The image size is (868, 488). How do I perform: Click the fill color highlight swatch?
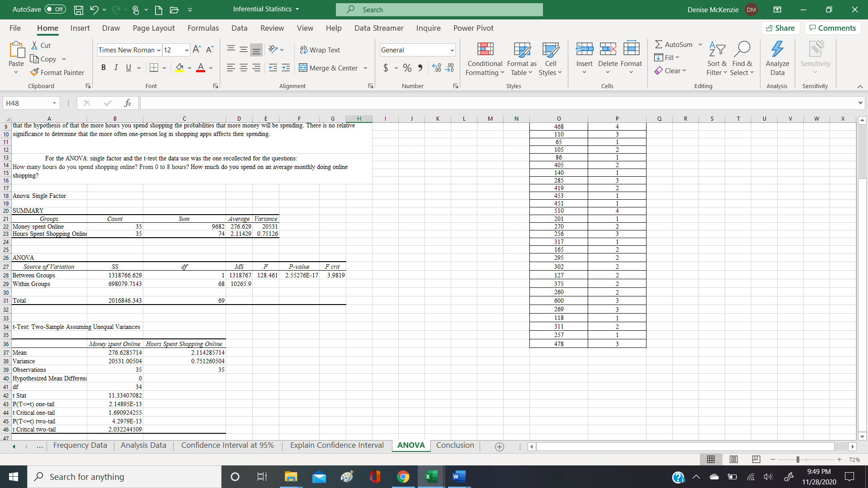(179, 68)
